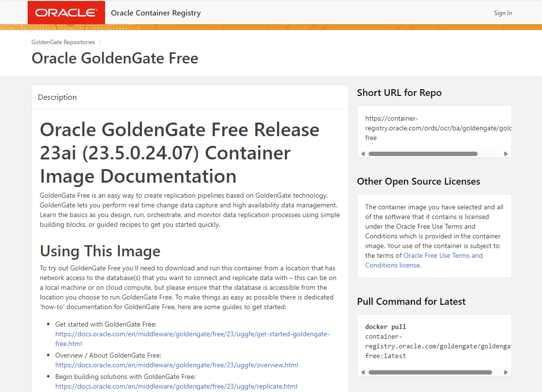Click the left scroll arrow under Short URL
Image resolution: width=542 pixels, height=392 pixels.
pos(363,154)
